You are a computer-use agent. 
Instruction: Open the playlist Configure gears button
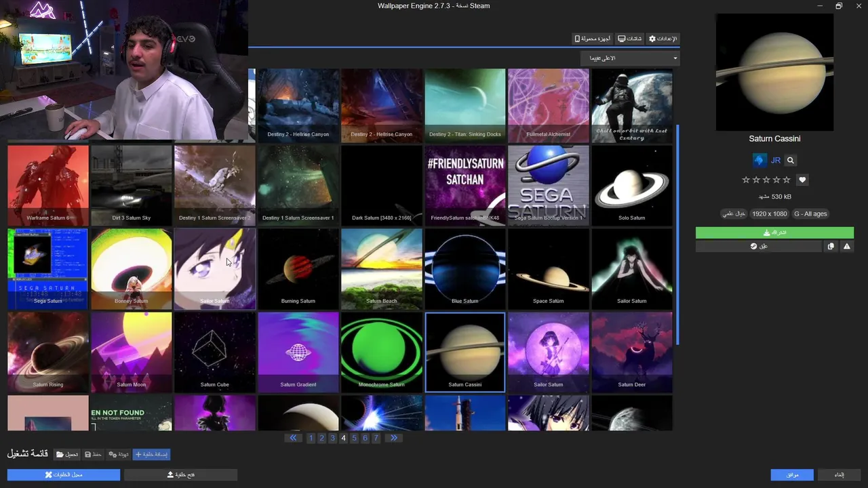click(119, 454)
